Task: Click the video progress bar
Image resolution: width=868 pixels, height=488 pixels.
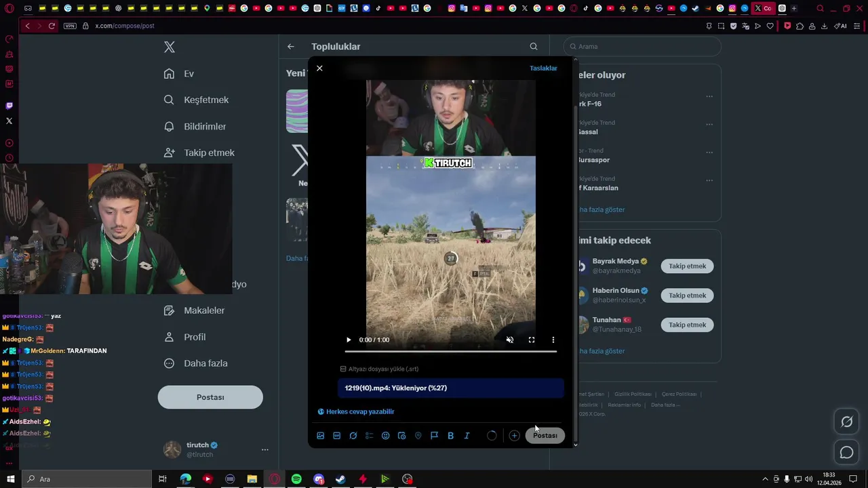Action: coord(451,351)
